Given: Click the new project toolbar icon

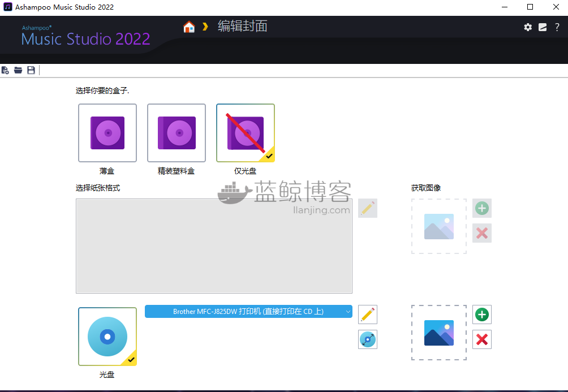Looking at the screenshot, I should point(5,70).
